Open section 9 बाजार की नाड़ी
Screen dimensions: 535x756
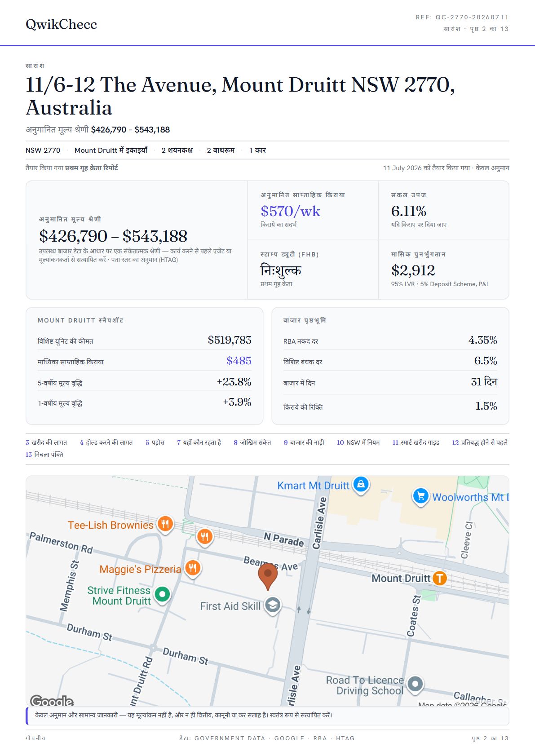pos(304,442)
